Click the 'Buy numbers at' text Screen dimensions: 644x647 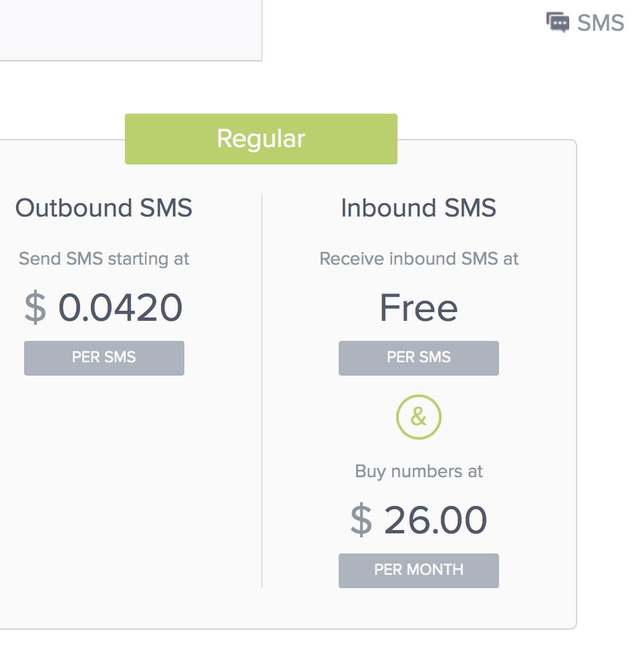[x=418, y=471]
